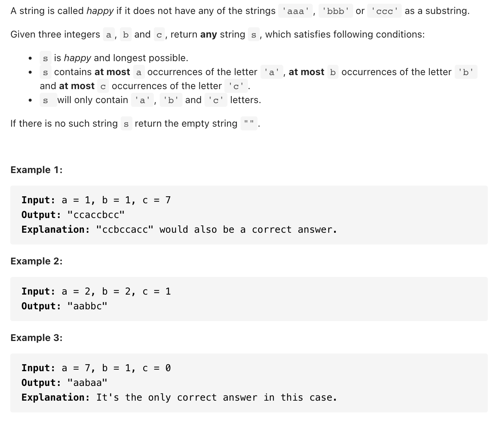The image size is (504, 422).
Task: Click the Example 2 heading
Action: coord(36,261)
